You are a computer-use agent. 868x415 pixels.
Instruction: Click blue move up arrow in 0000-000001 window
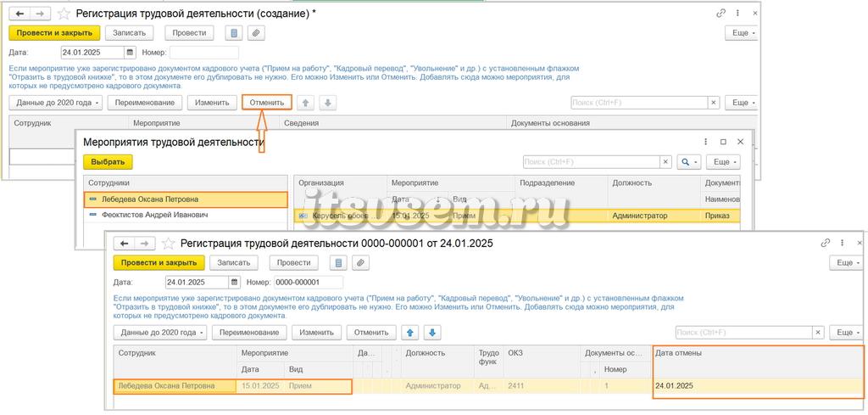pyautogui.click(x=409, y=333)
